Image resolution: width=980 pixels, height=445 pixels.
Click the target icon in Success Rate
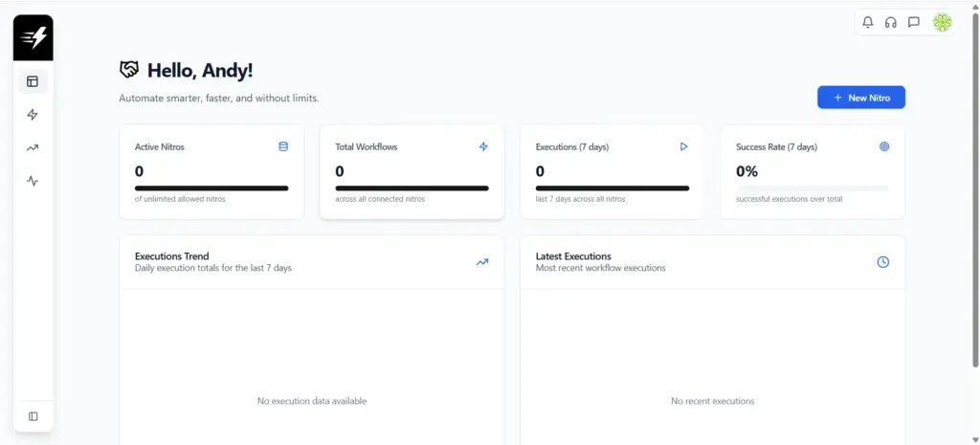(884, 146)
